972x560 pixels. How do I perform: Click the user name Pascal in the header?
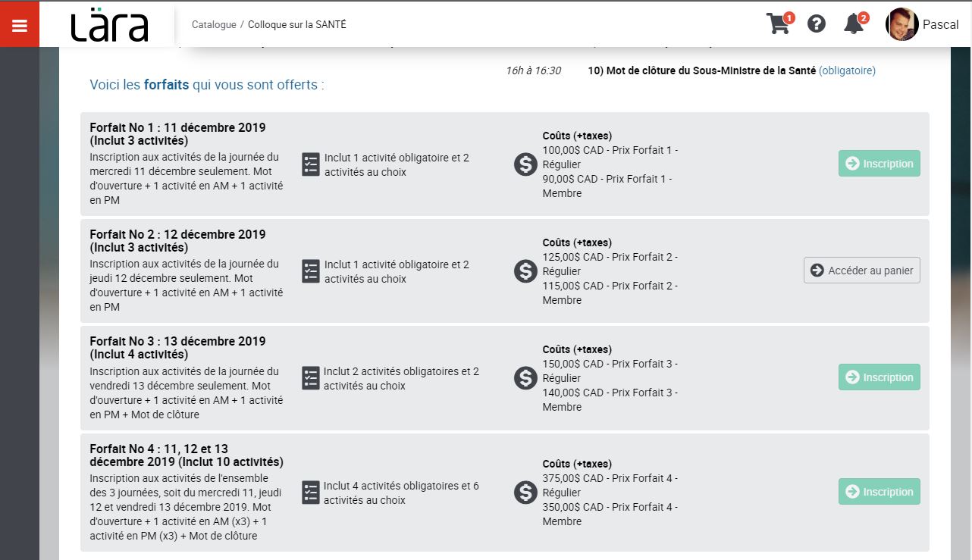click(x=941, y=24)
